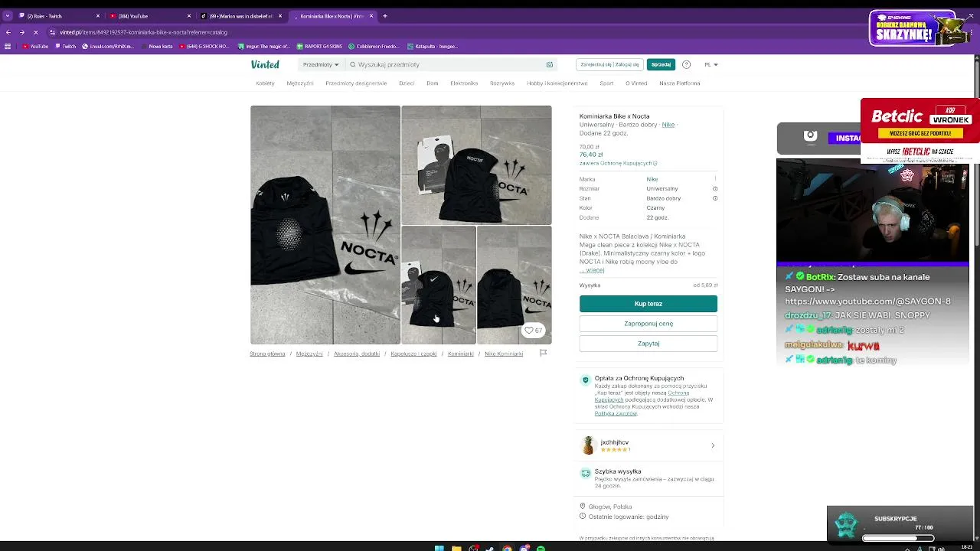Click Zapytaj button
This screenshot has height=551, width=980.
click(x=648, y=344)
